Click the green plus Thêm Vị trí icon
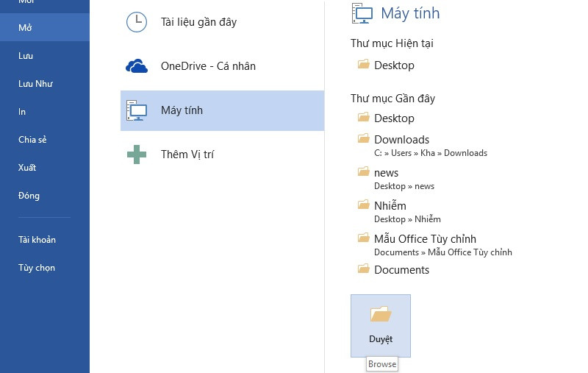The height and width of the screenshot is (373, 588). pyautogui.click(x=137, y=154)
